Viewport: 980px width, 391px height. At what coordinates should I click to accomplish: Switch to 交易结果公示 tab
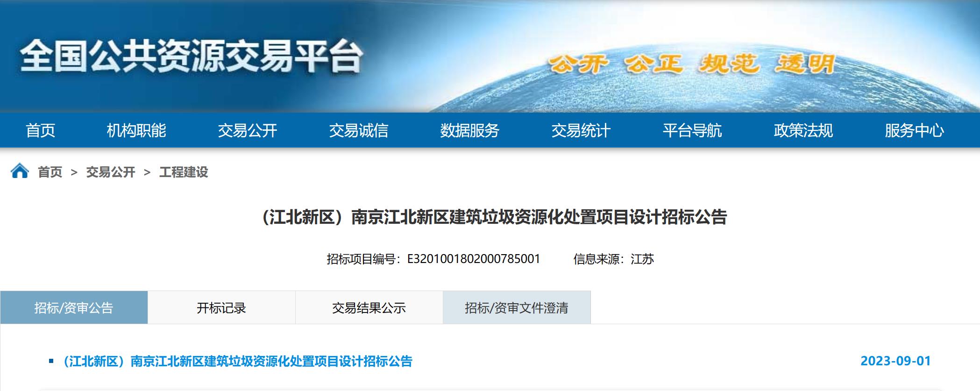(369, 307)
